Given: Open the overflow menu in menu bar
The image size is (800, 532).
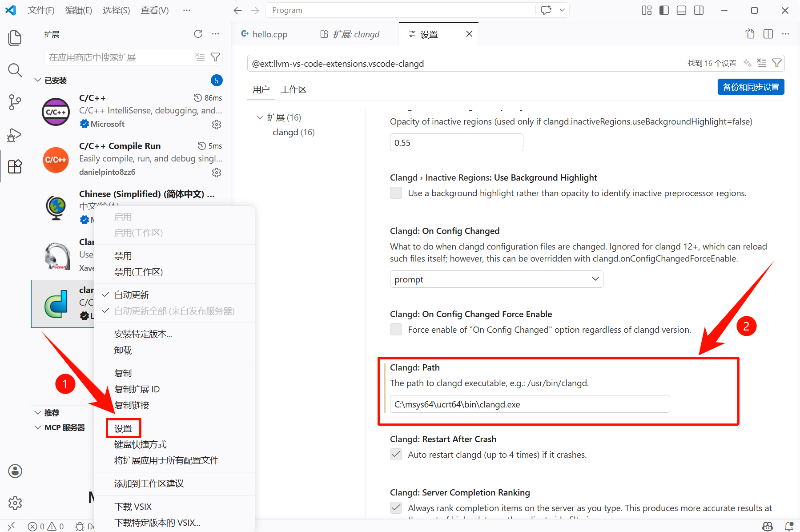Looking at the screenshot, I should pyautogui.click(x=187, y=10).
